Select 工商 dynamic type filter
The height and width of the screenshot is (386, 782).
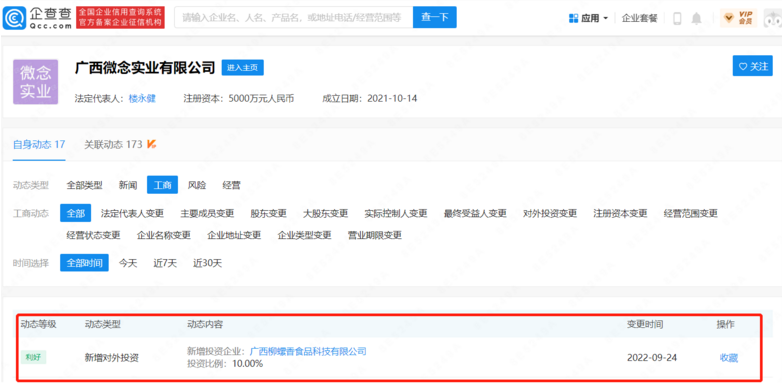coord(162,185)
